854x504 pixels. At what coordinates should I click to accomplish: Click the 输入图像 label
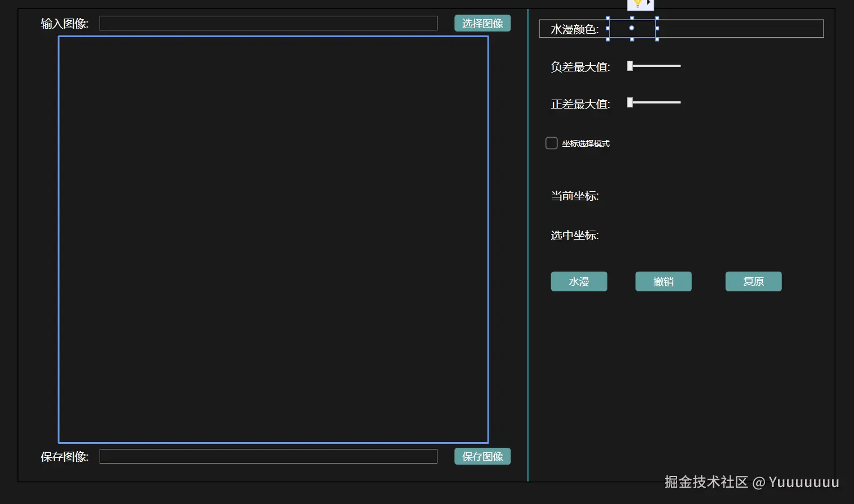click(65, 24)
